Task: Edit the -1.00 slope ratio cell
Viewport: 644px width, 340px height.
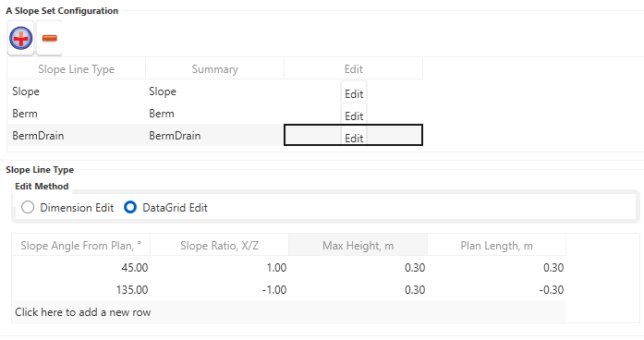Action: [219, 289]
